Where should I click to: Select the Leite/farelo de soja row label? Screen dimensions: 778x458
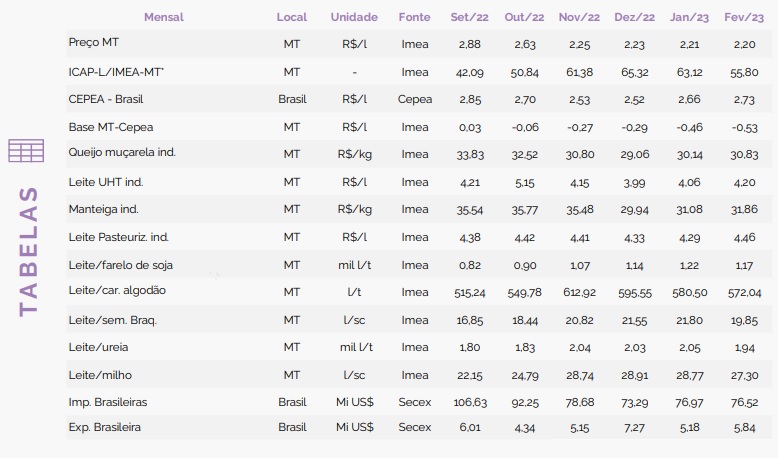[121, 265]
